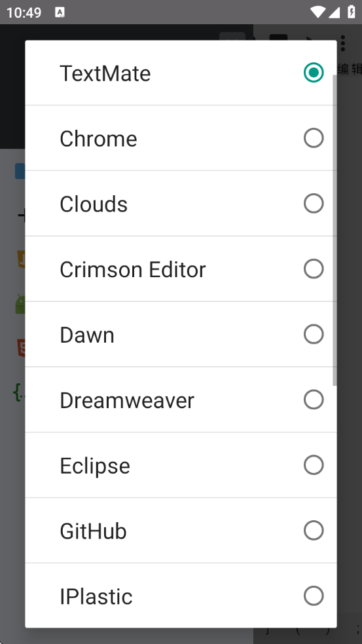This screenshot has height=644, width=362.
Task: Pick the Eclipse theme radio button
Action: [314, 465]
